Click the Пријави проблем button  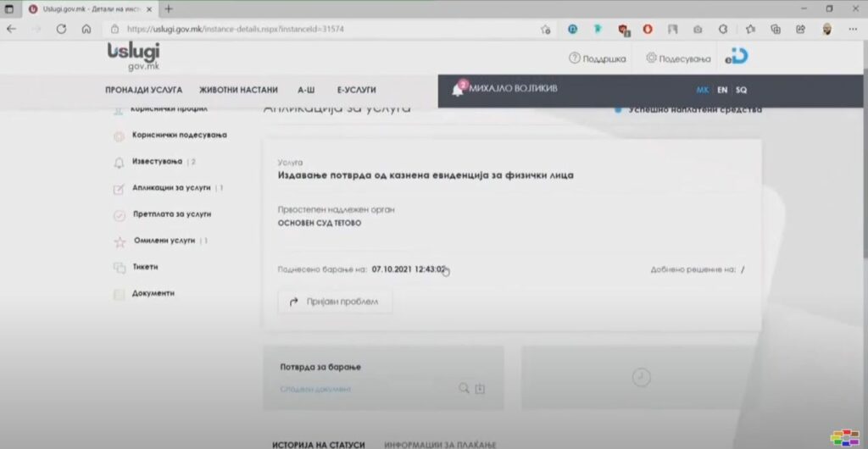point(335,301)
